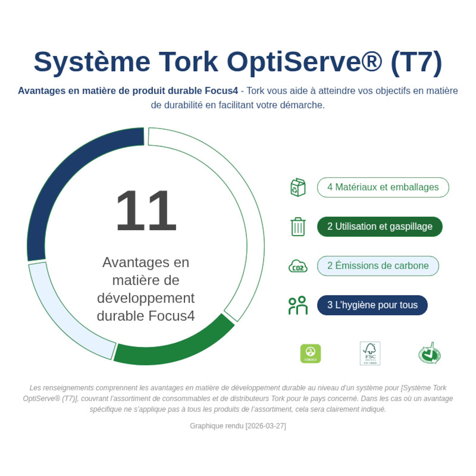
Task: Click the people hygiene icon
Action: tap(298, 305)
